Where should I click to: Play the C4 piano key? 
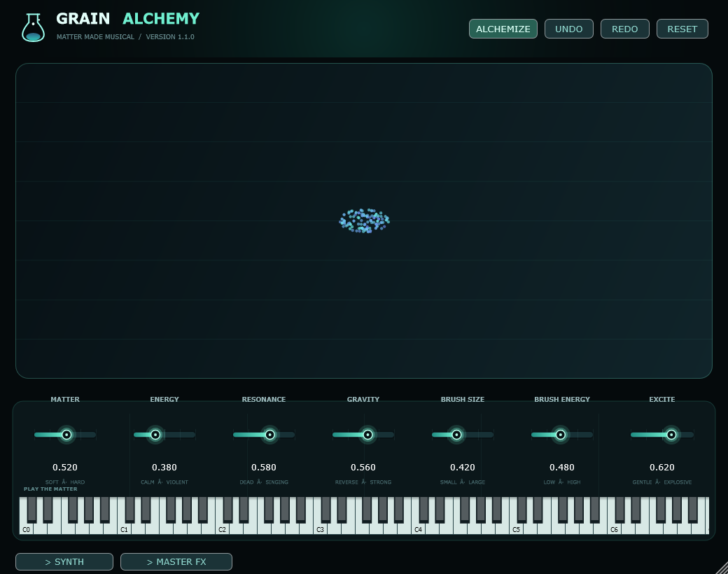pos(418,528)
